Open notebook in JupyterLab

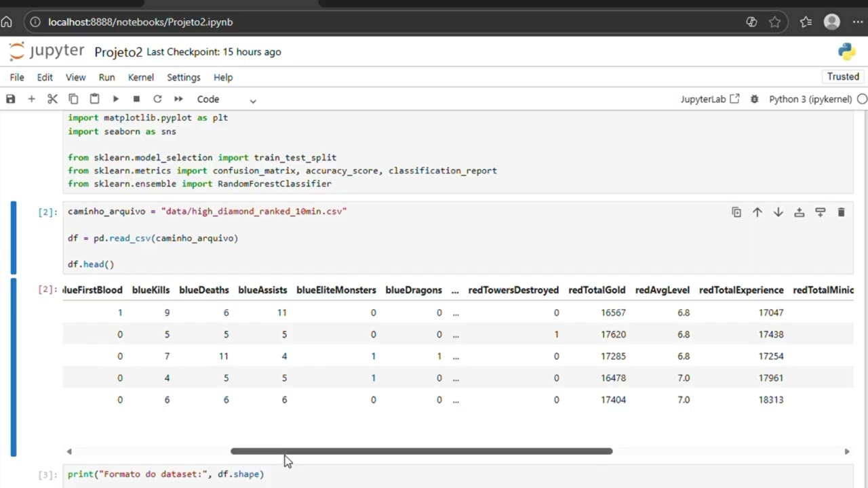(709, 99)
